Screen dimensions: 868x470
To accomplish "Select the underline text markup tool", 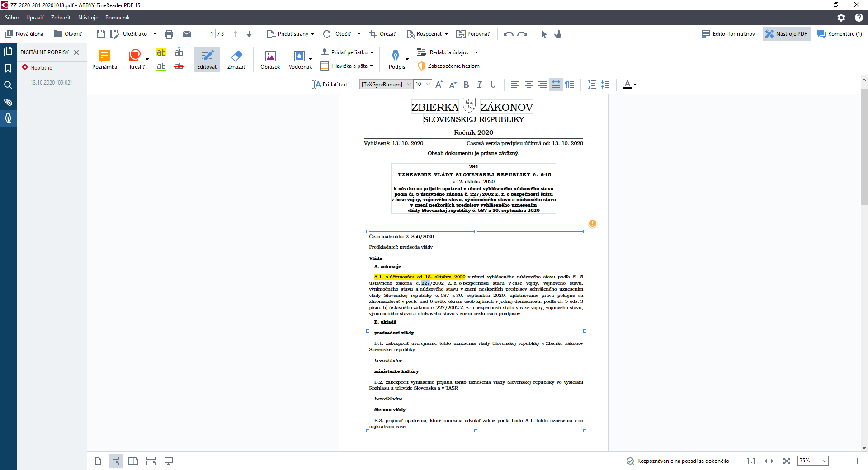I will coord(161,66).
